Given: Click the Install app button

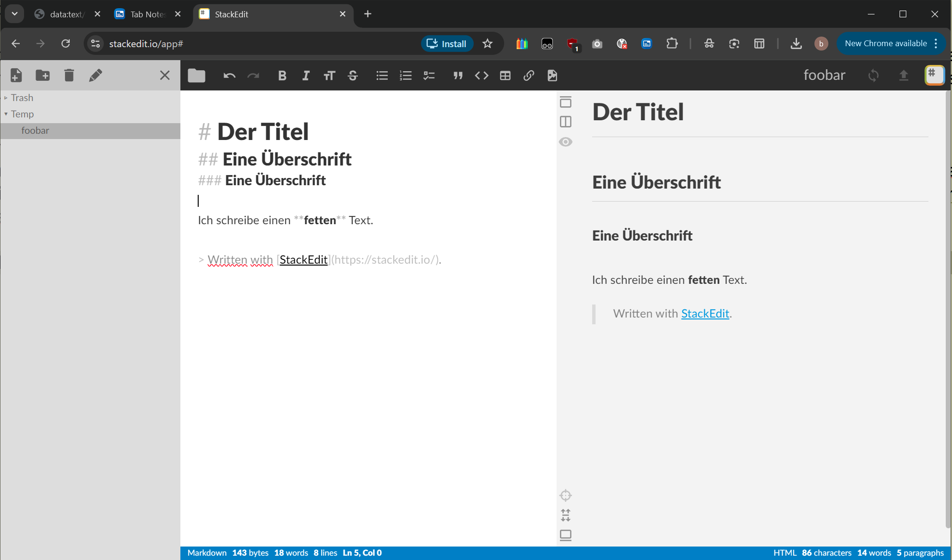Looking at the screenshot, I should [x=447, y=44].
